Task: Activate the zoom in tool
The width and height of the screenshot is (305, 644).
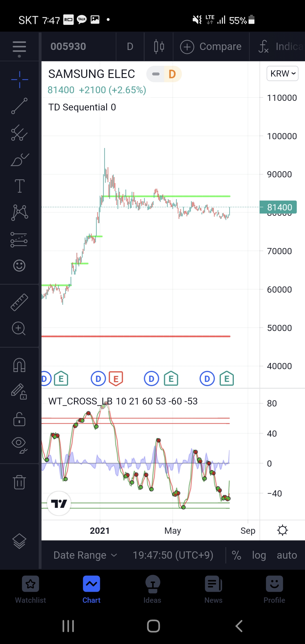Action: tap(19, 328)
